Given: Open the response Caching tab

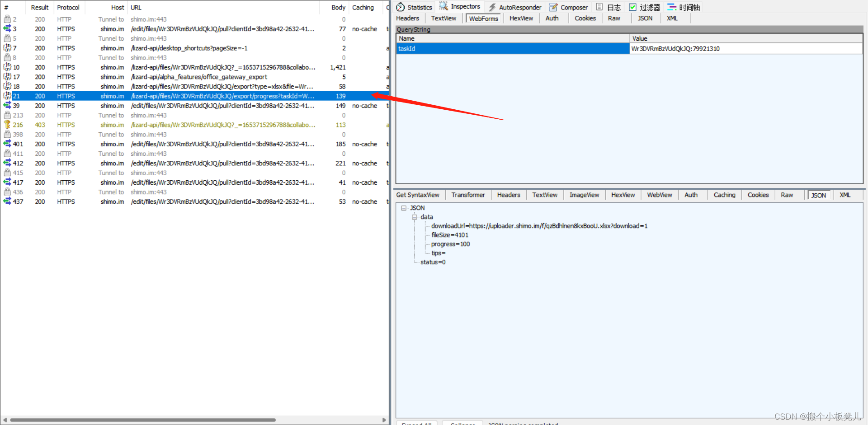Looking at the screenshot, I should [x=724, y=195].
